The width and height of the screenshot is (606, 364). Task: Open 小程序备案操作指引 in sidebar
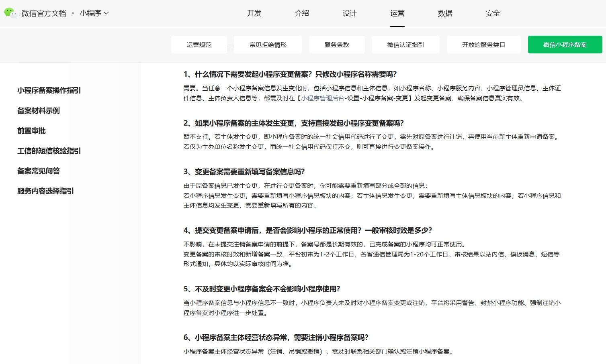point(49,90)
